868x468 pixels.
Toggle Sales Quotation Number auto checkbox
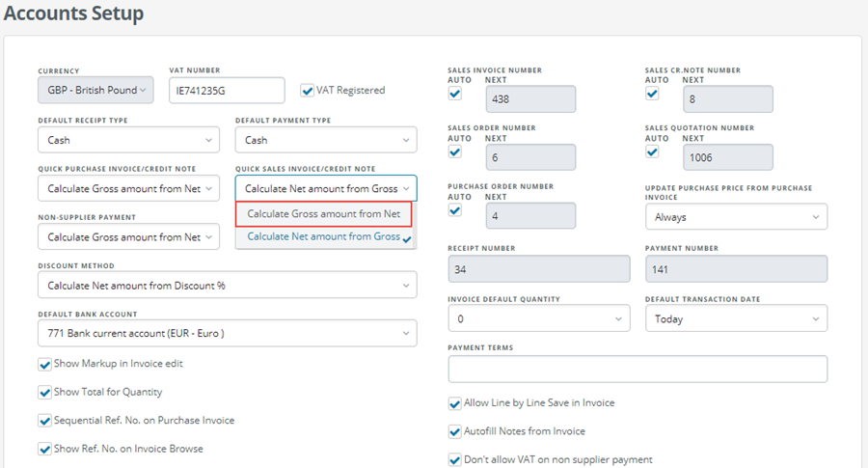pyautogui.click(x=652, y=151)
